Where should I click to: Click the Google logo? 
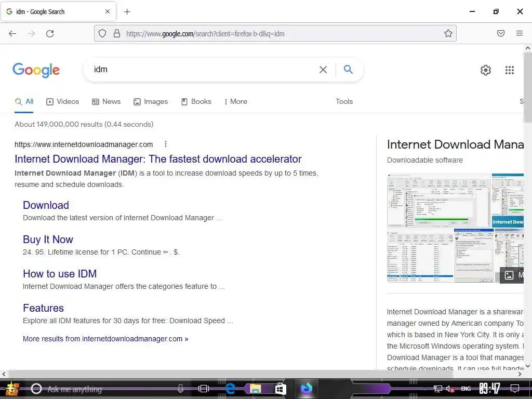(x=36, y=70)
